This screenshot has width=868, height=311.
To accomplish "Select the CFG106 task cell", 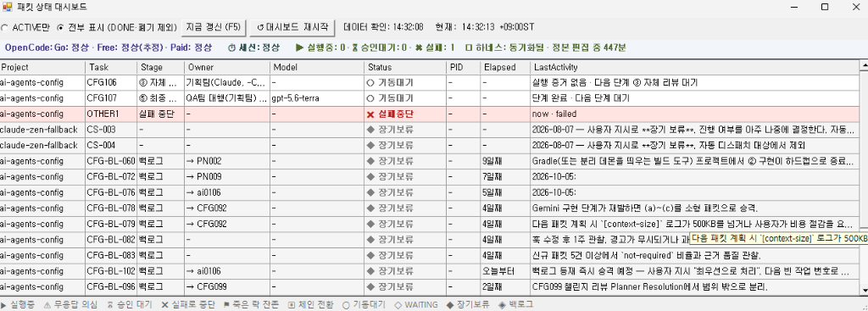I will pyautogui.click(x=111, y=83).
